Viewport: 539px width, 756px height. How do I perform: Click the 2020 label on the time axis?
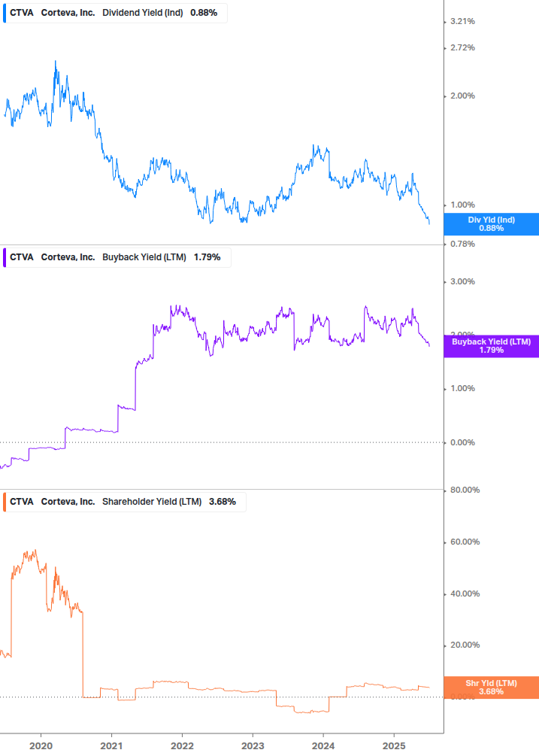coord(41,746)
